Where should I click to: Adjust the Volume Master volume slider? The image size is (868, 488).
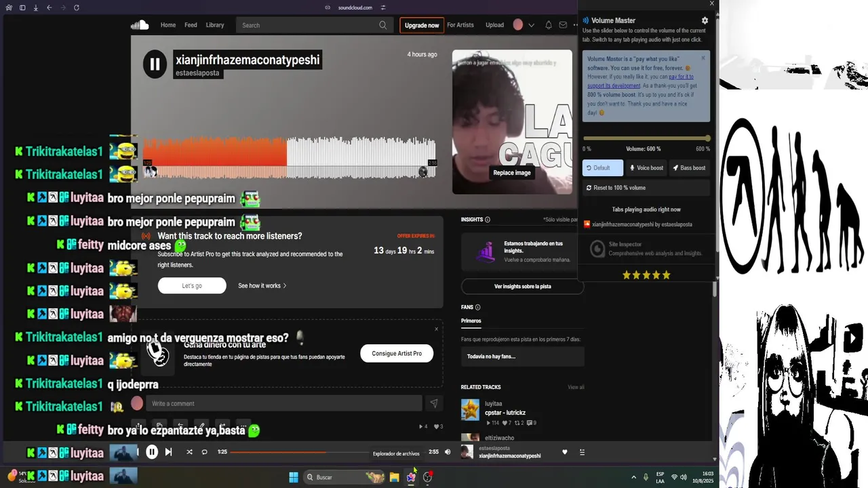646,138
